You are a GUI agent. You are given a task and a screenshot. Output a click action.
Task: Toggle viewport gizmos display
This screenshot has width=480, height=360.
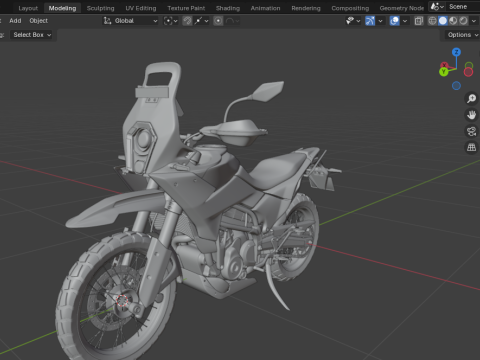point(370,21)
